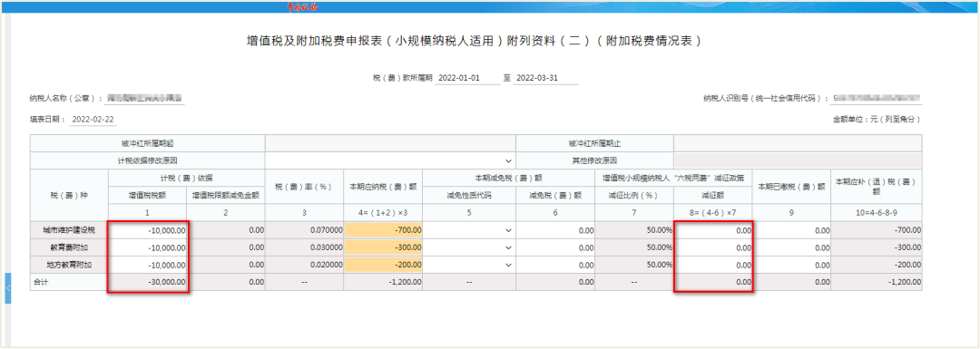Image resolution: width=980 pixels, height=349 pixels.
Task: Click 减征比例 50.00% in 地方教育附加 row
Action: [634, 265]
